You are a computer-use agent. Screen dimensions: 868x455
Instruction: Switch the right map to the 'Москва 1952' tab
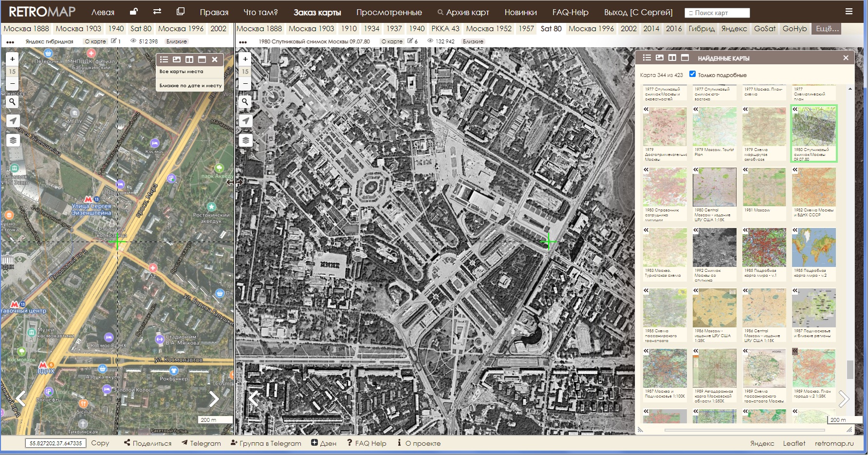pyautogui.click(x=489, y=29)
